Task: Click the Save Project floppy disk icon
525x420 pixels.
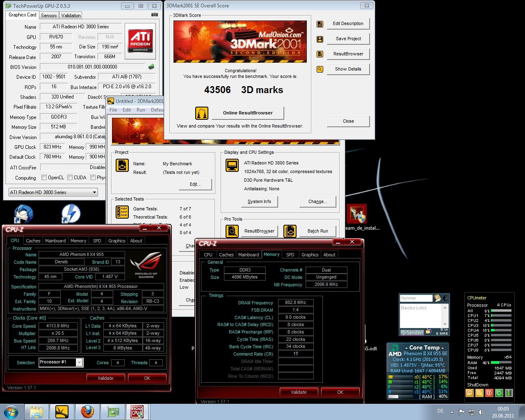Action: (320, 39)
